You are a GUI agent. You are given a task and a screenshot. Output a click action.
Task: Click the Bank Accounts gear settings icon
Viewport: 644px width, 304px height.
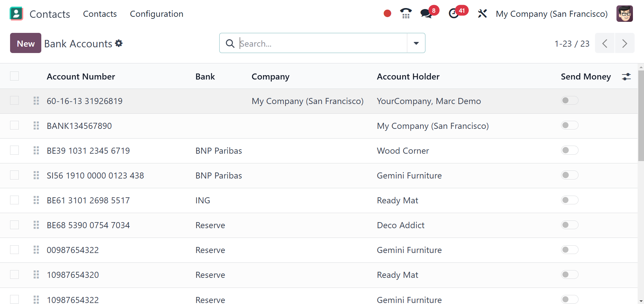[119, 43]
